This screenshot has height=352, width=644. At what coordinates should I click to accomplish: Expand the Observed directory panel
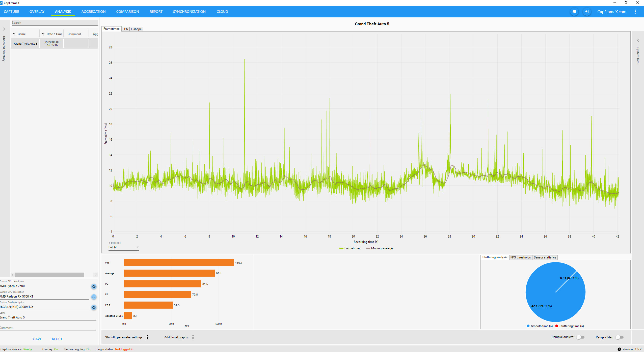(x=4, y=29)
